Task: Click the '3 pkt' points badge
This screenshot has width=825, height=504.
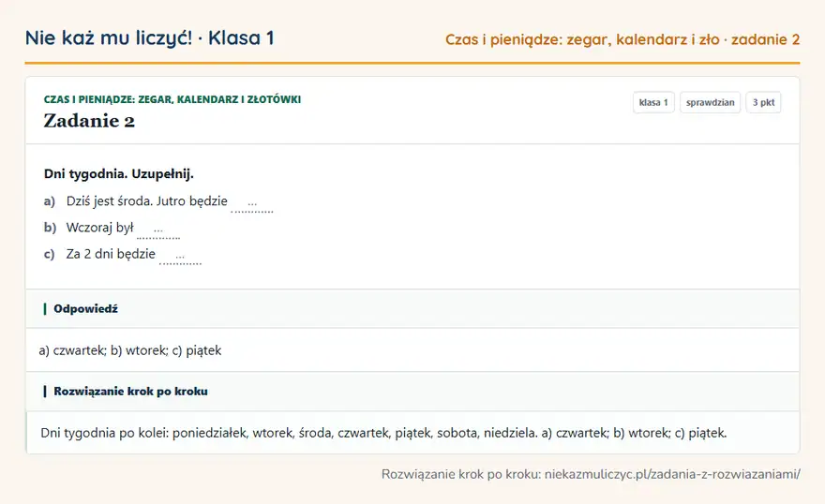Action: tap(763, 102)
